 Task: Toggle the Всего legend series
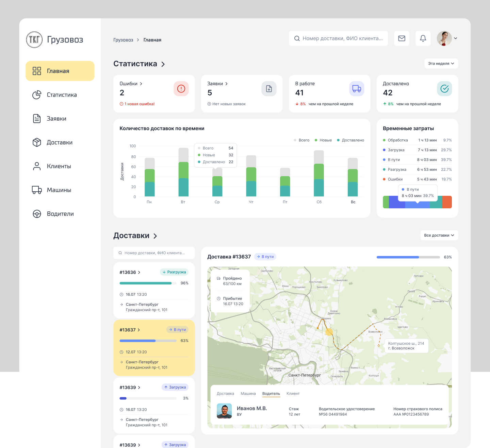301,140
